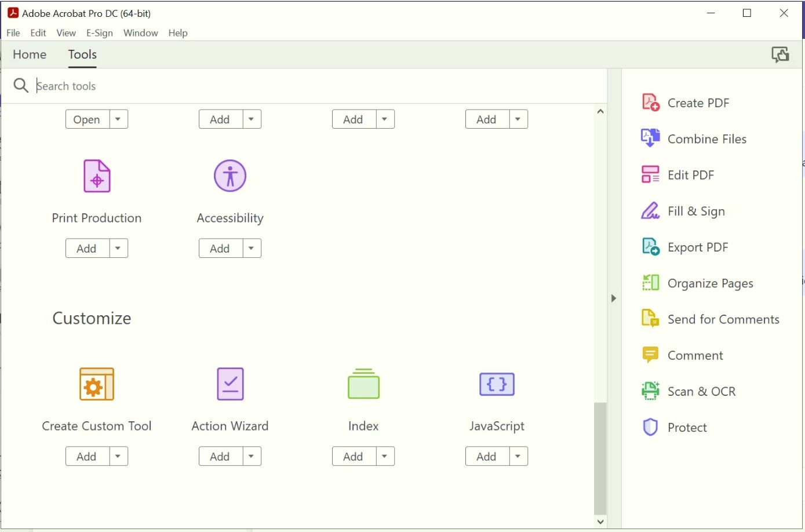This screenshot has width=805, height=532.
Task: Add the Print Production tool
Action: point(87,248)
